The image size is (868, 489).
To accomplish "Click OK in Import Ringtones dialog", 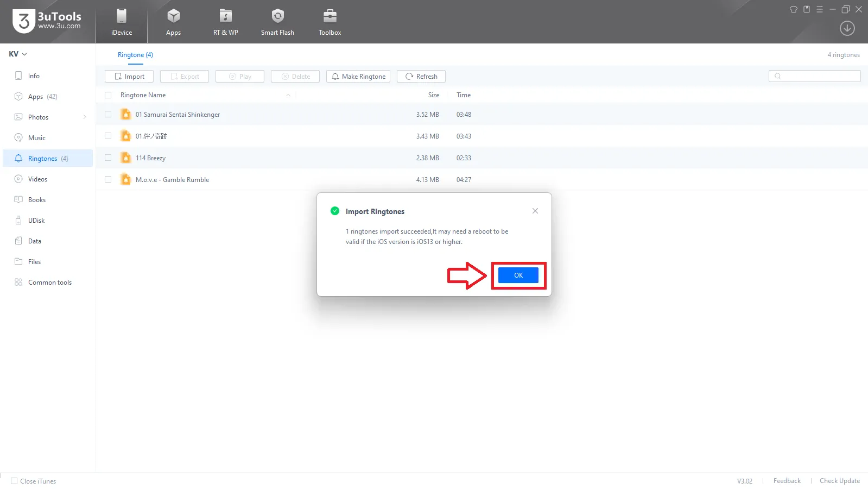I will tap(518, 275).
